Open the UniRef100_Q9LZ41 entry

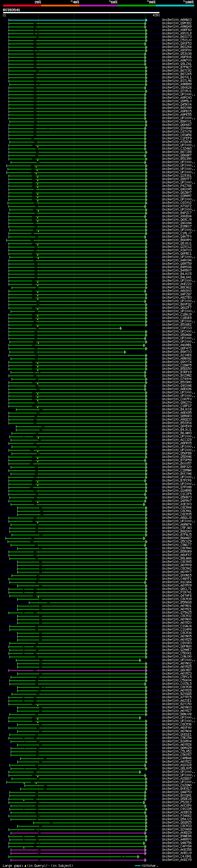(x=177, y=64)
